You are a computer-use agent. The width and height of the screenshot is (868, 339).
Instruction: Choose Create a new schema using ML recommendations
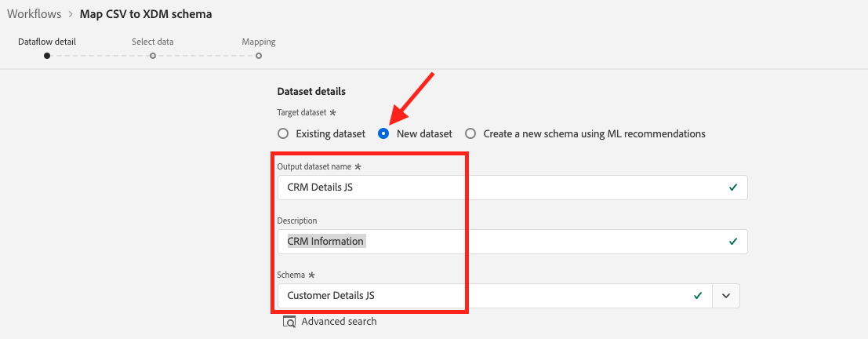(x=470, y=133)
